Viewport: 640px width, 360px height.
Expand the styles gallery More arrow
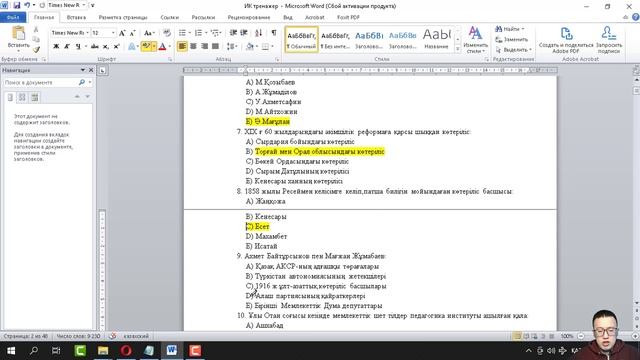(x=458, y=49)
